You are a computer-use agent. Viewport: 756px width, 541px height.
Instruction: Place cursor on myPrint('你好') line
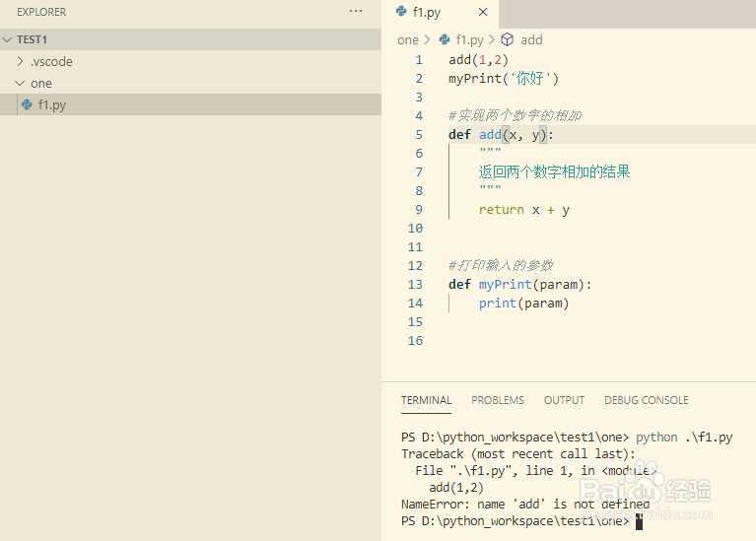[x=504, y=79]
